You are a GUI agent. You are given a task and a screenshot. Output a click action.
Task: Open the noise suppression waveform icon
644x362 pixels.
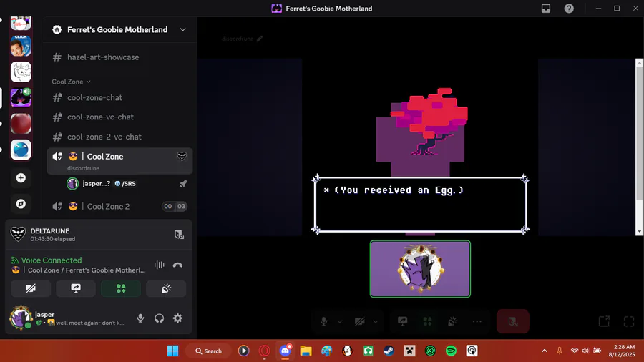(160, 265)
